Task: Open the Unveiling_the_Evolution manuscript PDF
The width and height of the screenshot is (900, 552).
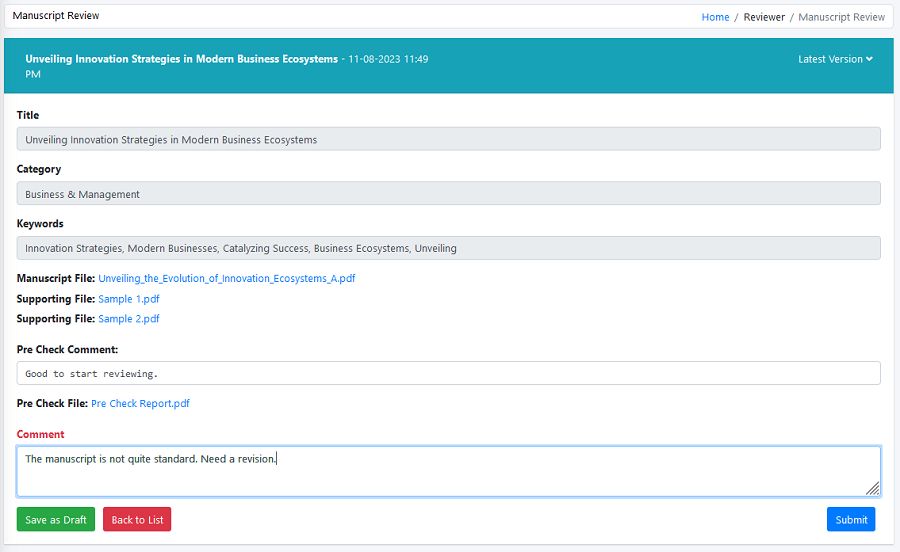Action: point(226,279)
